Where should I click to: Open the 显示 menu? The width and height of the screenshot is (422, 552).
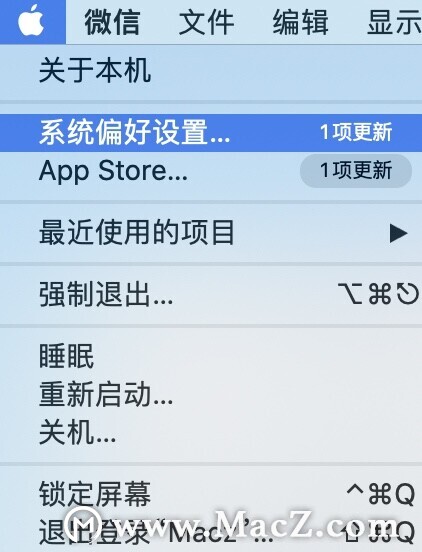(394, 22)
